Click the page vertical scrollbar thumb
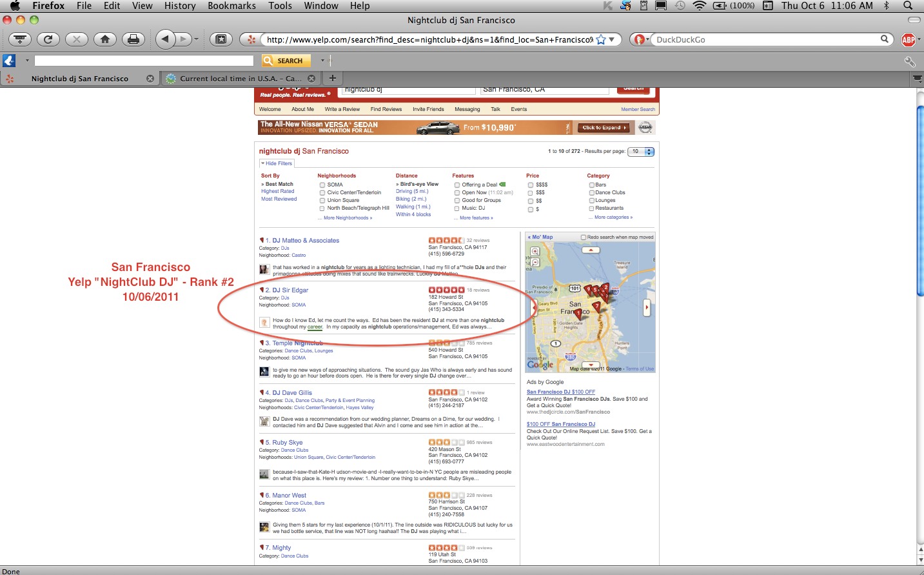 [x=920, y=200]
